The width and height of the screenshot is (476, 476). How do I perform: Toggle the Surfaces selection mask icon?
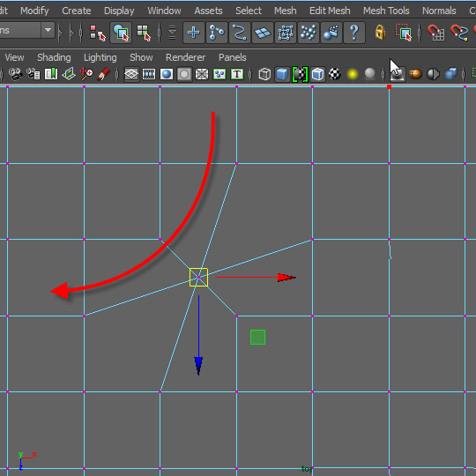click(x=263, y=33)
